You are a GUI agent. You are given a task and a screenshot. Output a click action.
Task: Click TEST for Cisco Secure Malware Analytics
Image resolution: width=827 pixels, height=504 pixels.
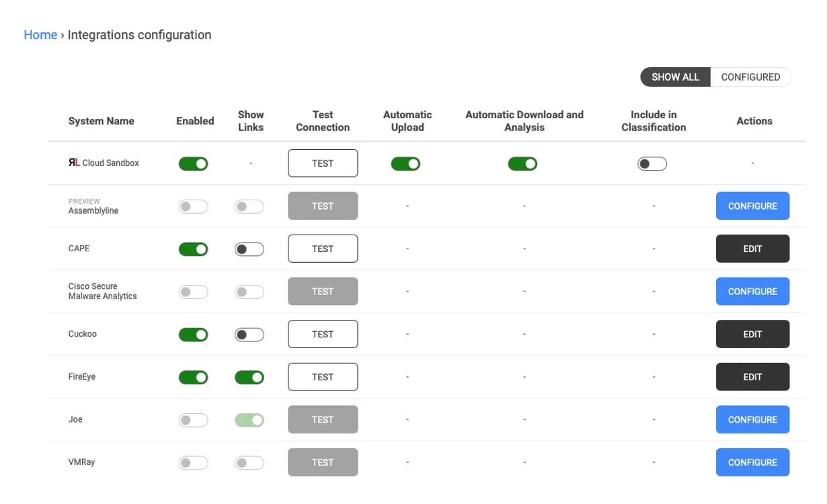[323, 292]
